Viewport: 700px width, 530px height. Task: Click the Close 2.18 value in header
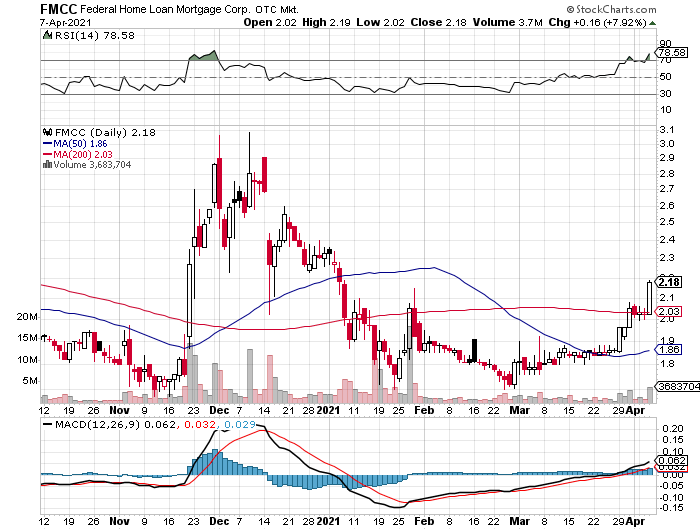pyautogui.click(x=438, y=22)
